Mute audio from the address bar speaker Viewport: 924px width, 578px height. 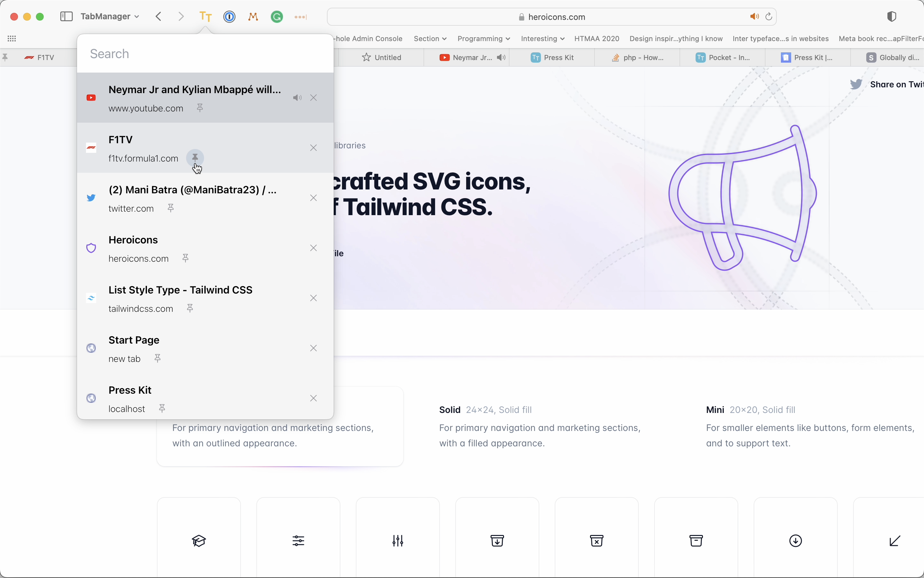(754, 16)
